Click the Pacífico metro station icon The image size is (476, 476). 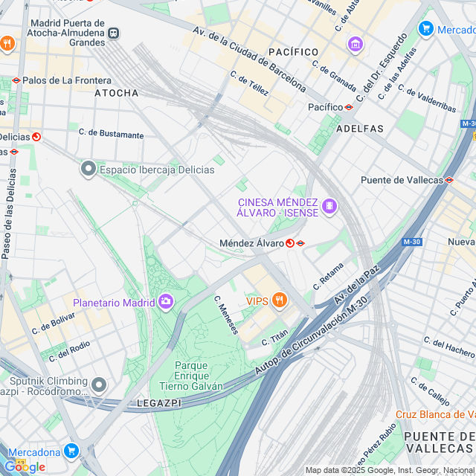coord(349,107)
